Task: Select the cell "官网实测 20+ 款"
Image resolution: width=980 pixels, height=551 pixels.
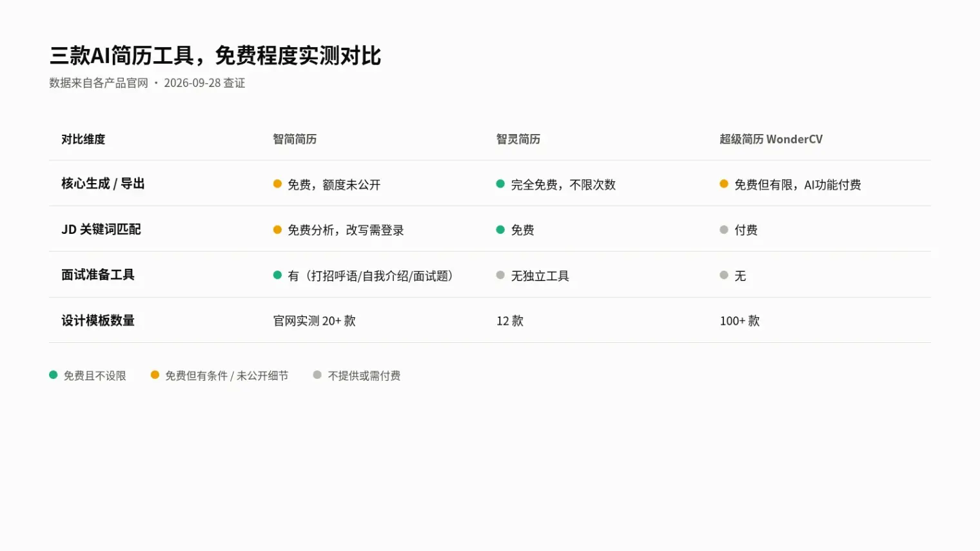Action: click(x=314, y=321)
